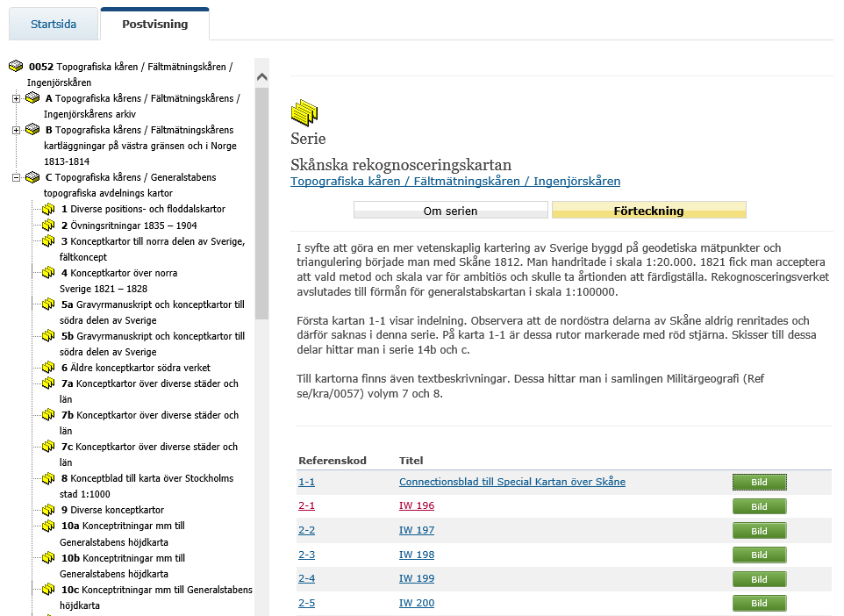844x616 pixels.
Task: Open Connectionsblad till Special Kartan över Skåne
Action: point(512,482)
